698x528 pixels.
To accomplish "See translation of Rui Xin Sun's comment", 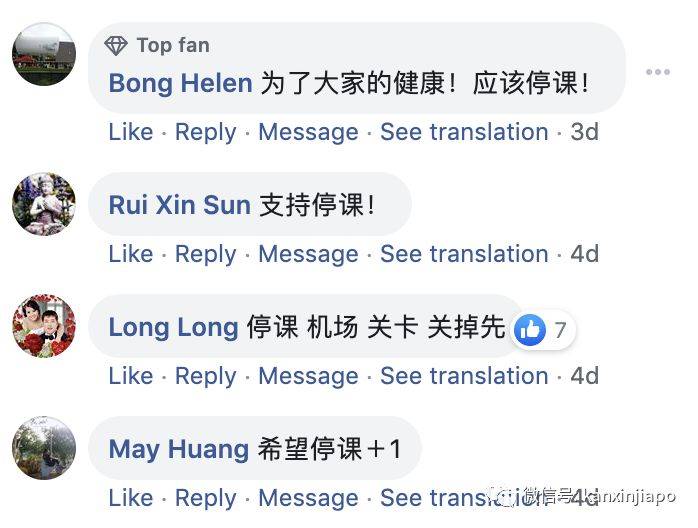I will [x=464, y=254].
